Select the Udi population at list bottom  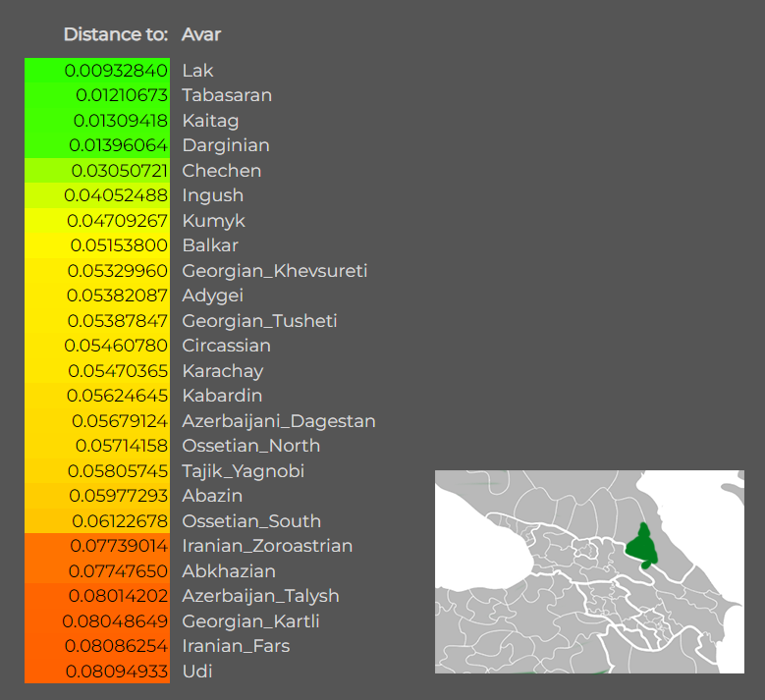pyautogui.click(x=197, y=672)
